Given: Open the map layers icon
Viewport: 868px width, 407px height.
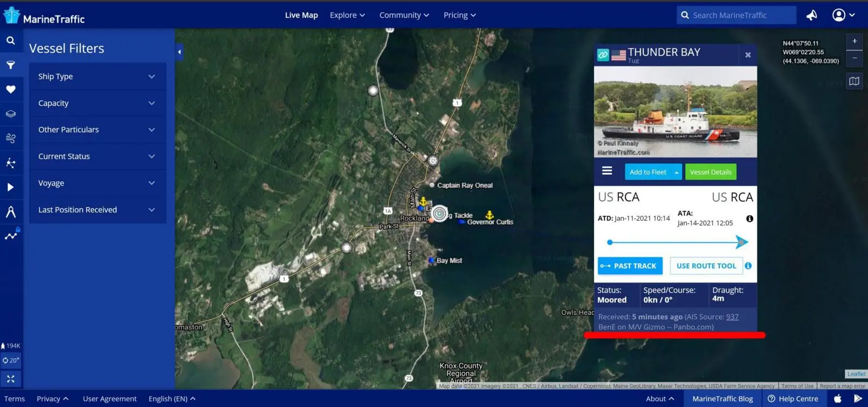Looking at the screenshot, I should (11, 114).
